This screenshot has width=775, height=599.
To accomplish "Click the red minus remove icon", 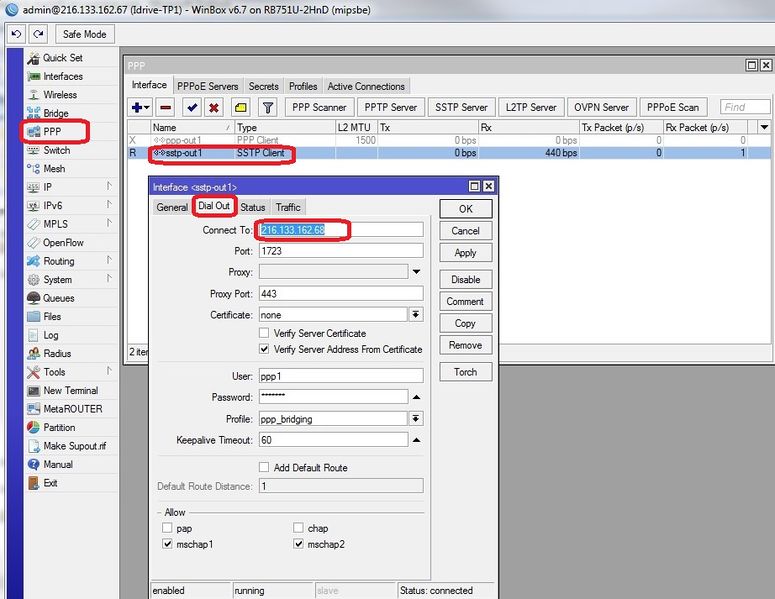I will point(165,107).
